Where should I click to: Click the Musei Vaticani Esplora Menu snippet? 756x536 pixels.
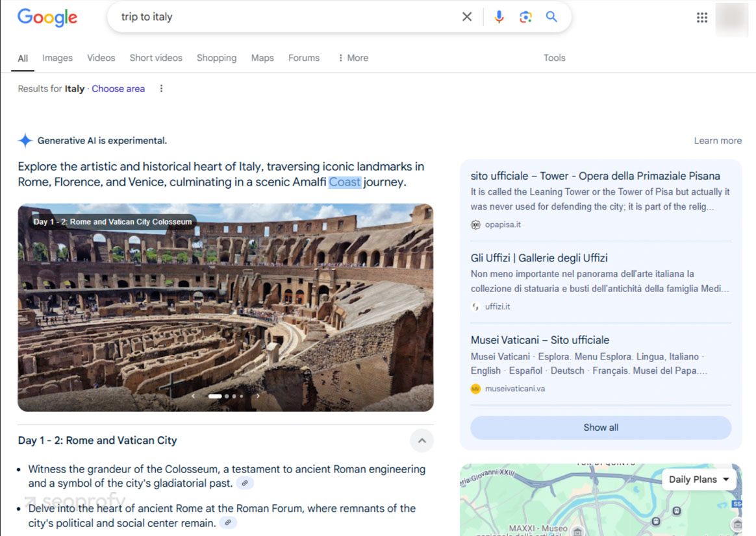click(x=589, y=363)
